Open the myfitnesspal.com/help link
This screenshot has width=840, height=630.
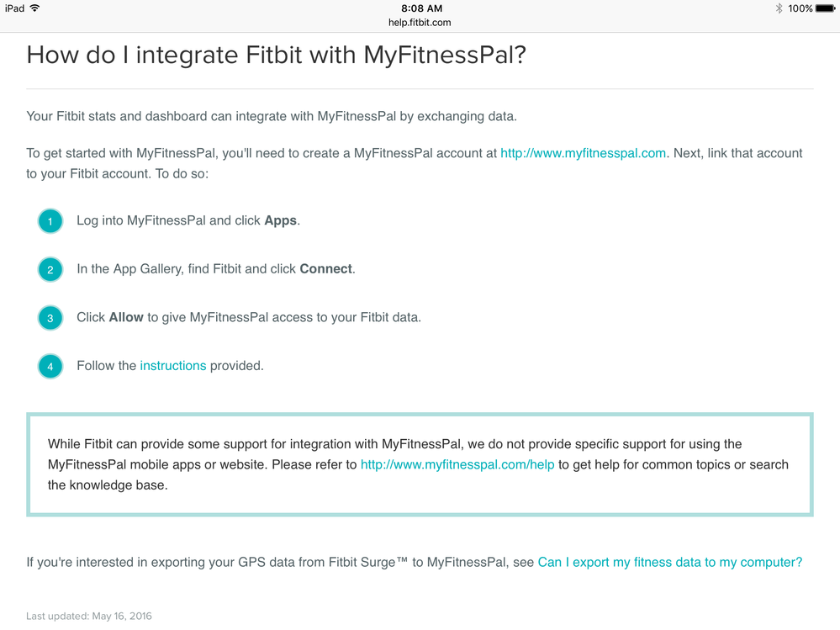coord(457,464)
